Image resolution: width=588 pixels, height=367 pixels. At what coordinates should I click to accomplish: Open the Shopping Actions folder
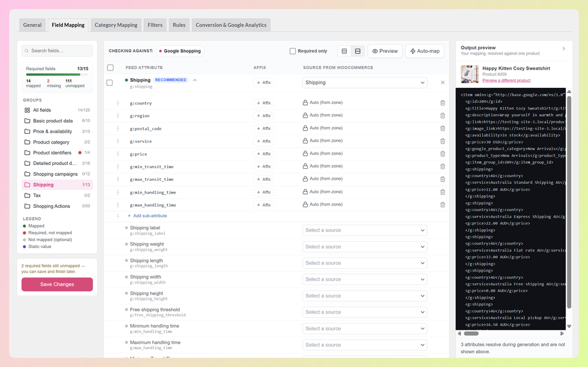[x=57, y=206]
